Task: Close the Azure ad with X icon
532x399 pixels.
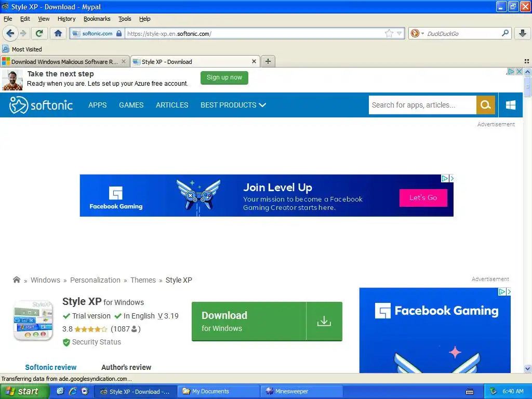Action: (x=519, y=72)
